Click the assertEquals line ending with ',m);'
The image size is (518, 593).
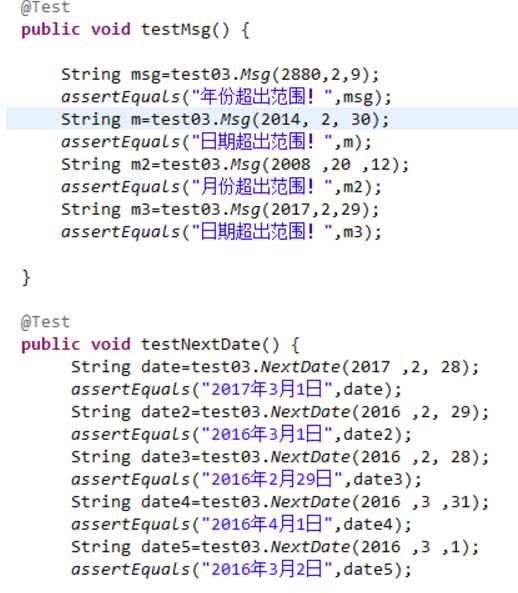pyautogui.click(x=216, y=142)
